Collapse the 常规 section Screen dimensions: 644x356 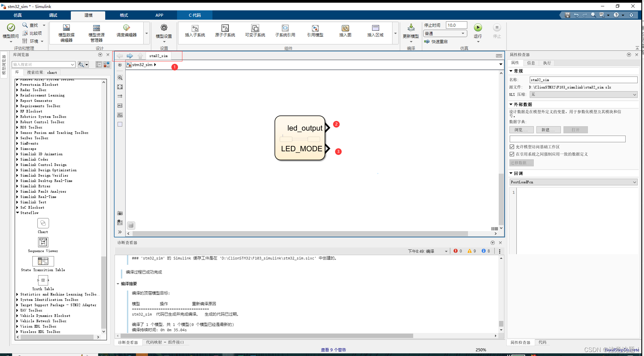511,71
